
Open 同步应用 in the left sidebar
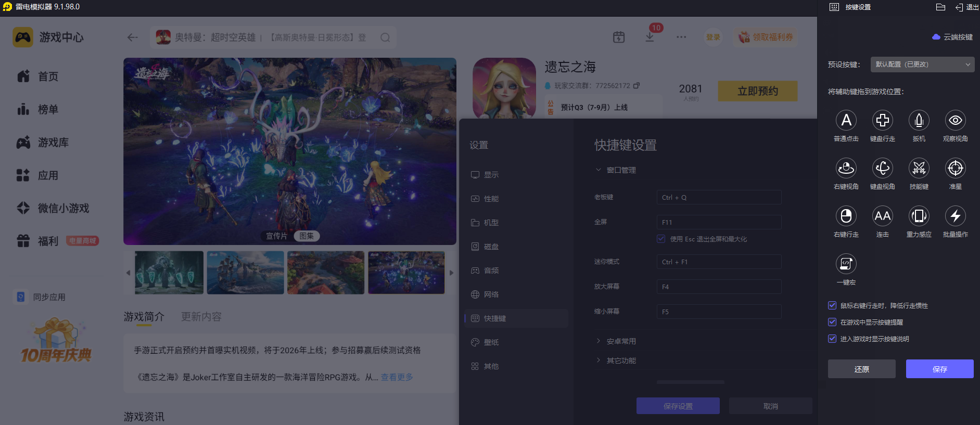click(x=41, y=297)
